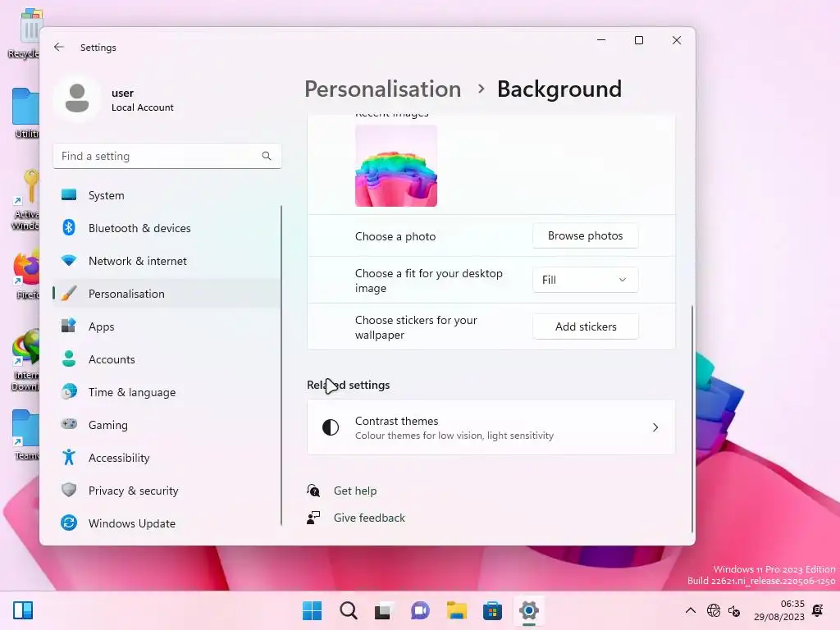Open Accounts settings category
The image size is (840, 630).
pos(167,359)
